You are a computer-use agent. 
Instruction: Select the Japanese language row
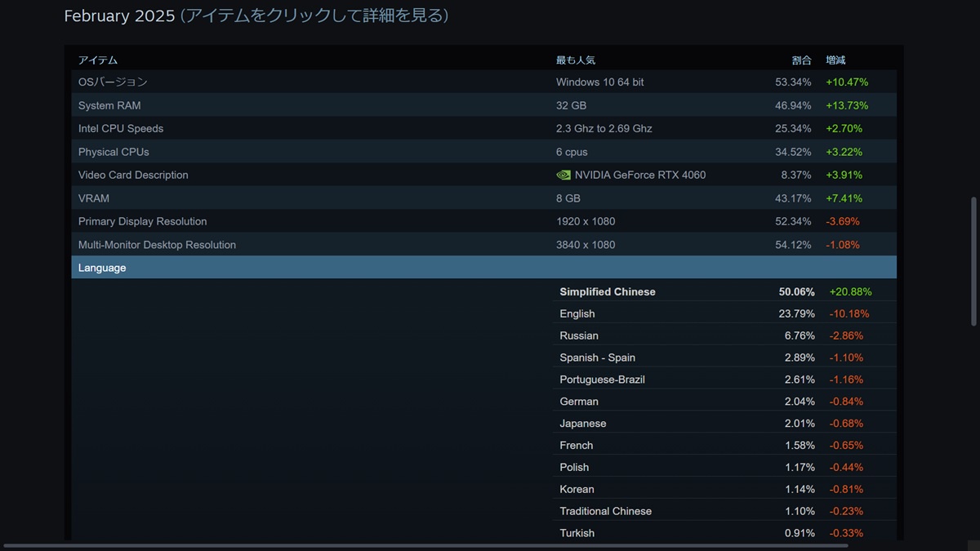click(583, 423)
